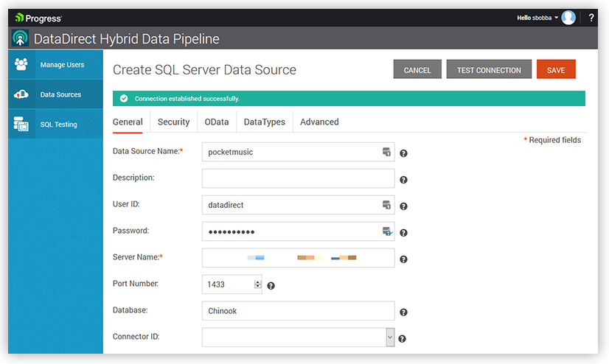The image size is (609, 364).
Task: Click the 'Connection established successfully.' message
Action: click(187, 99)
